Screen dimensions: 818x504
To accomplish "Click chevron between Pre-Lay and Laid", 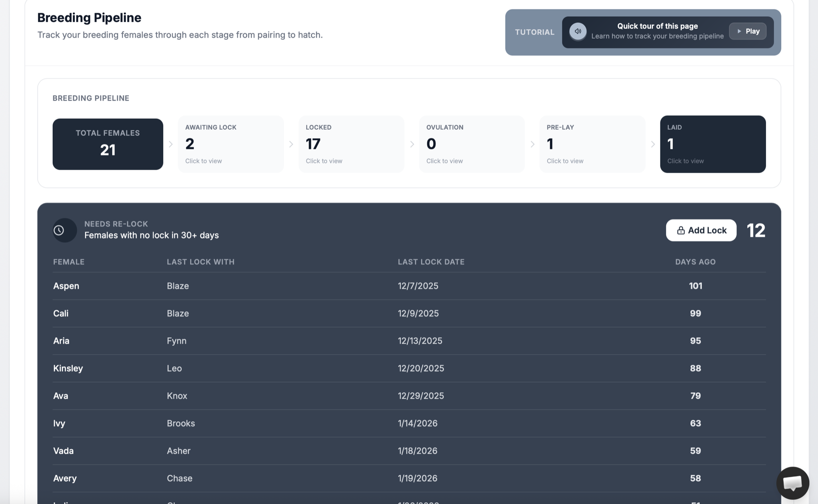I will coord(653,144).
